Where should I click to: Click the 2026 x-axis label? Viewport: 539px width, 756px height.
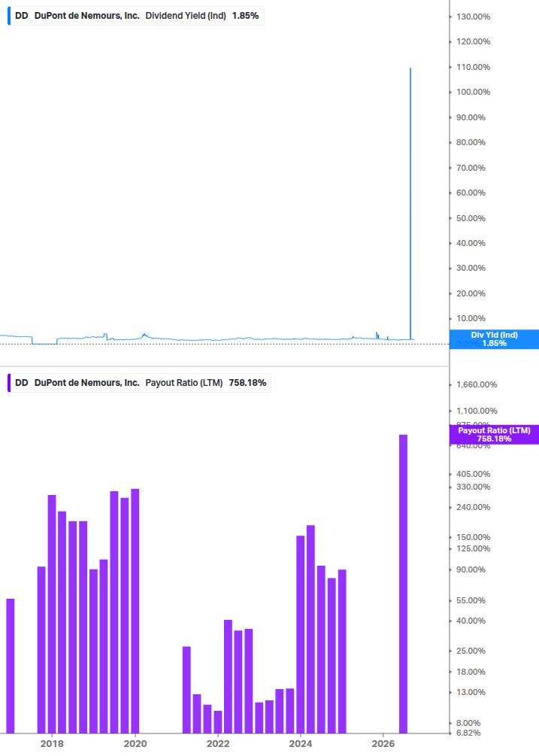[383, 744]
